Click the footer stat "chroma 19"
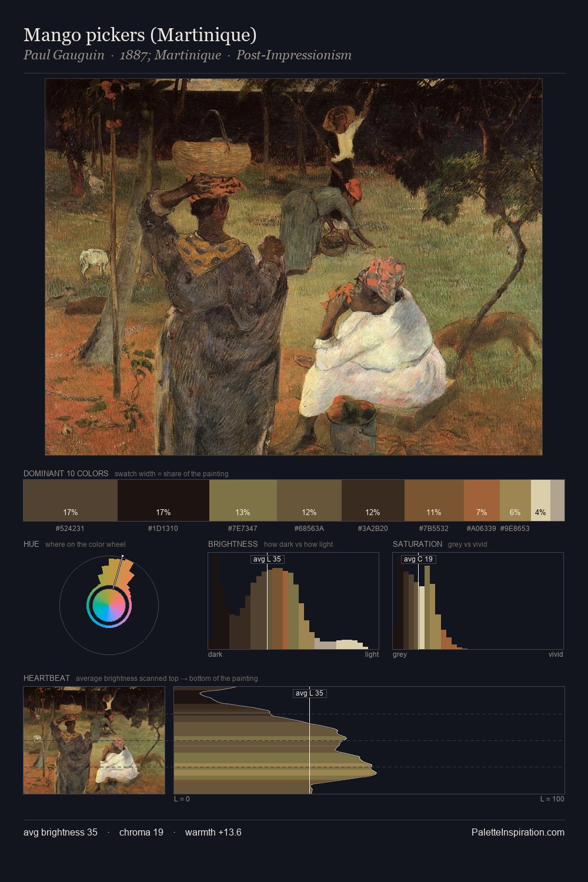Image resolution: width=588 pixels, height=882 pixels. coord(141,832)
